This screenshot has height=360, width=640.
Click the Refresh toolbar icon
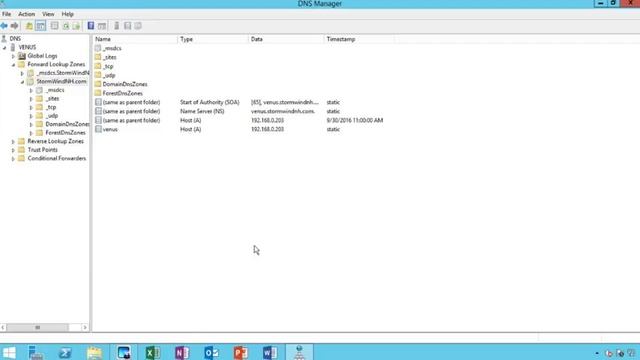[66, 26]
